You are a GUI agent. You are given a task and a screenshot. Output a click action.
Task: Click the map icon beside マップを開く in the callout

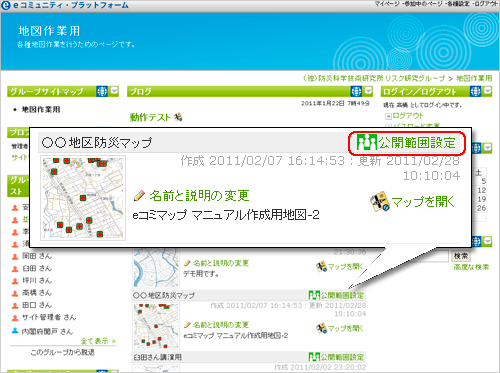pos(380,201)
